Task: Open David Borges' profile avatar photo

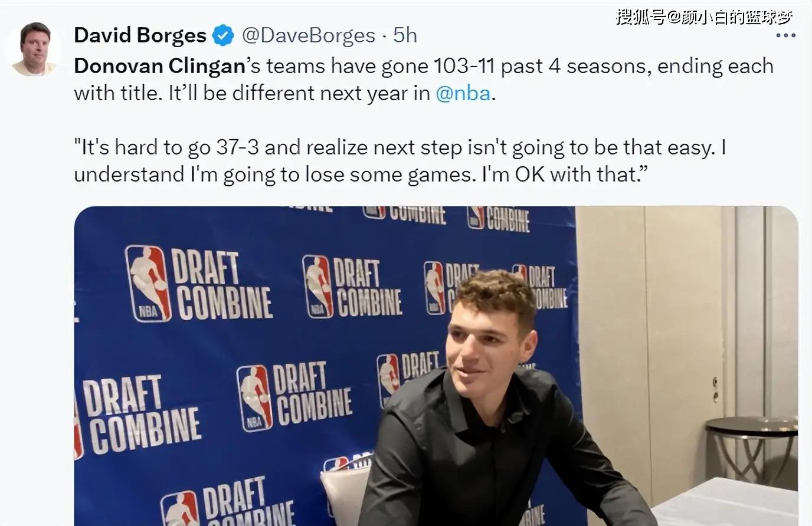Action: [35, 50]
